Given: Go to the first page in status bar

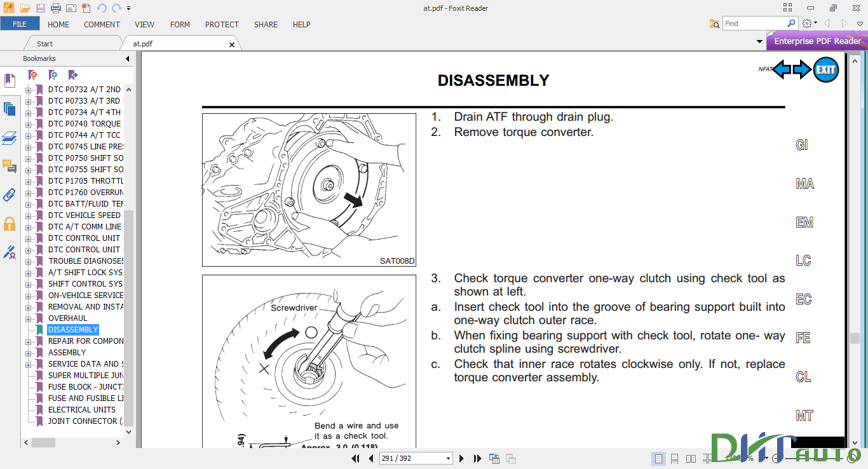Looking at the screenshot, I should [356, 458].
